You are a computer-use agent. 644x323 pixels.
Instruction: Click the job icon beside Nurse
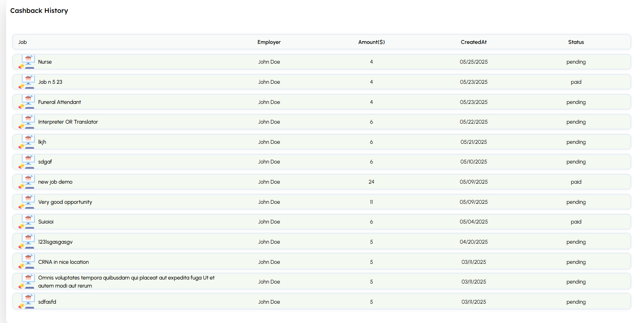click(x=27, y=62)
